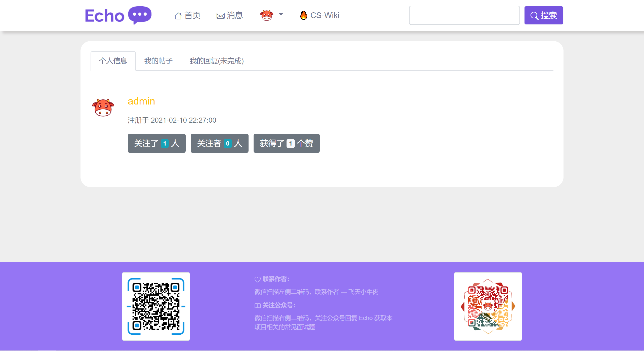The height and width of the screenshot is (351, 644).
Task: Select the 个人信息 tab
Action: pyautogui.click(x=113, y=61)
